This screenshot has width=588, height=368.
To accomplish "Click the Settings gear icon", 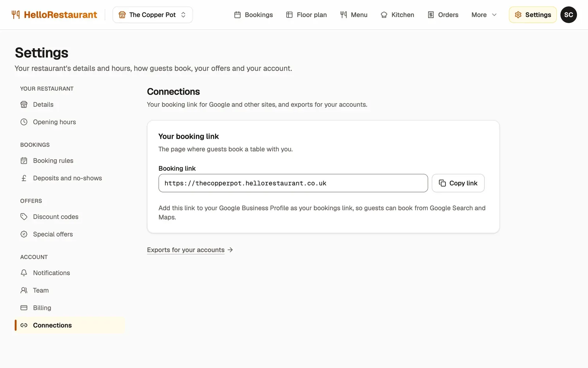I will point(518,15).
